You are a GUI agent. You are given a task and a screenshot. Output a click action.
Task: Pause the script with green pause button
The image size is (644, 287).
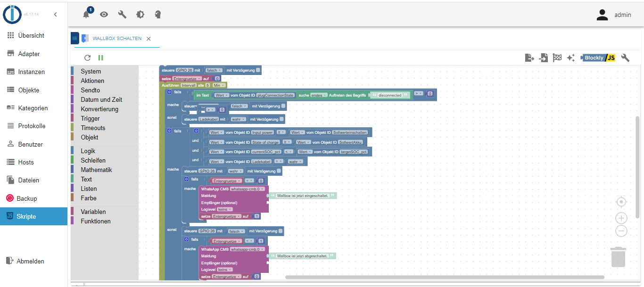(100, 58)
